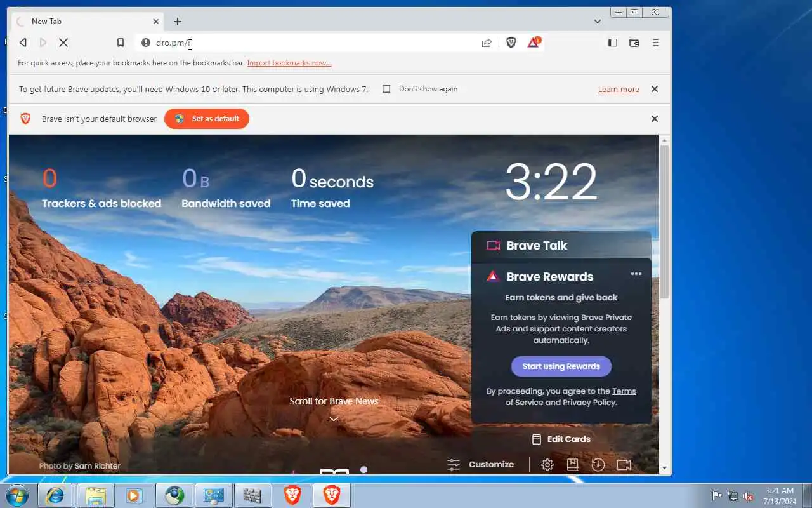Open Bookmarks icon in bottom bar
The height and width of the screenshot is (508, 812).
click(572, 465)
